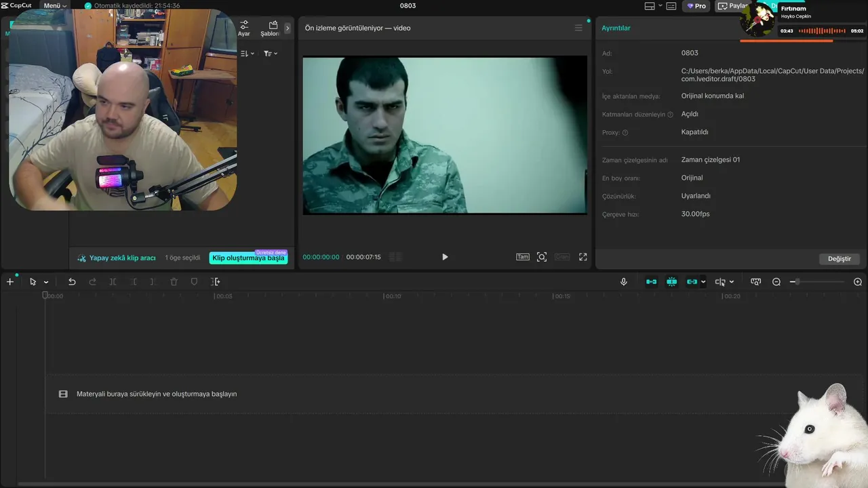868x488 pixels.
Task: Delete the right part of clip
Action: (x=153, y=282)
